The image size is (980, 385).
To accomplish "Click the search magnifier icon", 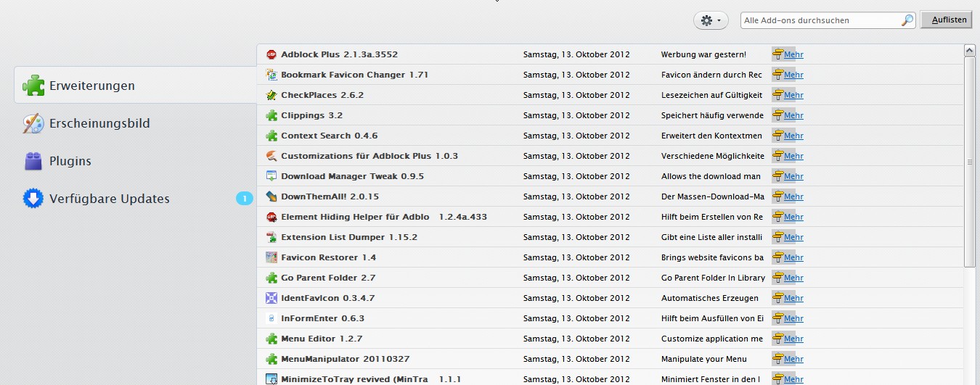I will pos(907,20).
